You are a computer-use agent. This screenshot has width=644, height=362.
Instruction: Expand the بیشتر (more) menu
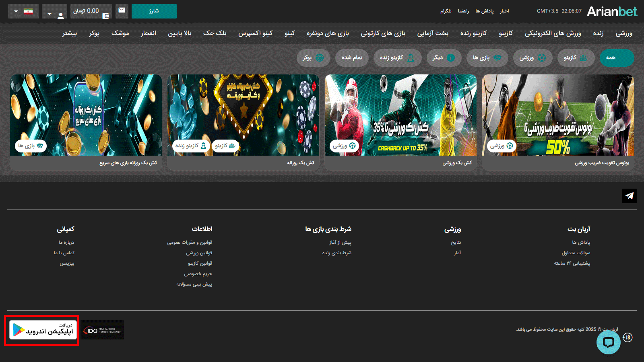pos(69,33)
